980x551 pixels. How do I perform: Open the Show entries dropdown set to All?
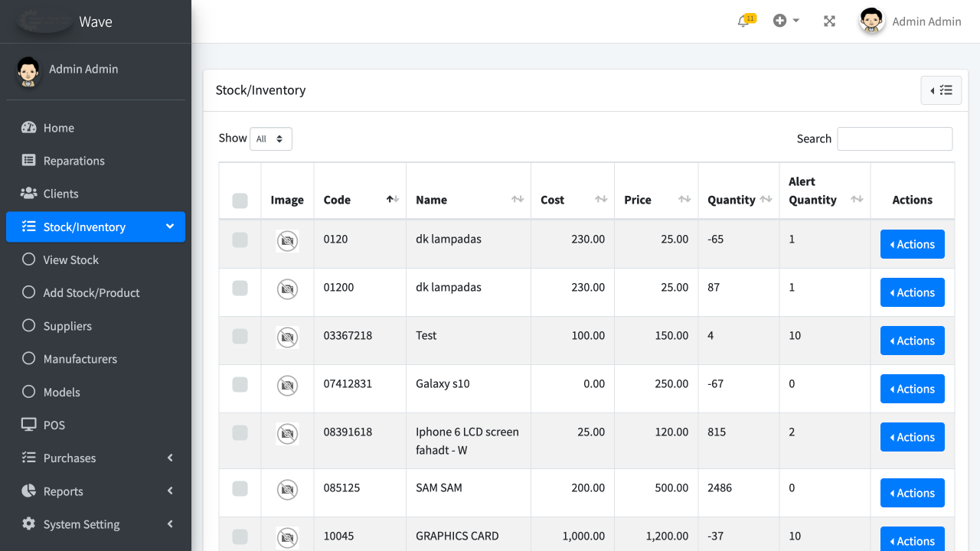click(271, 139)
